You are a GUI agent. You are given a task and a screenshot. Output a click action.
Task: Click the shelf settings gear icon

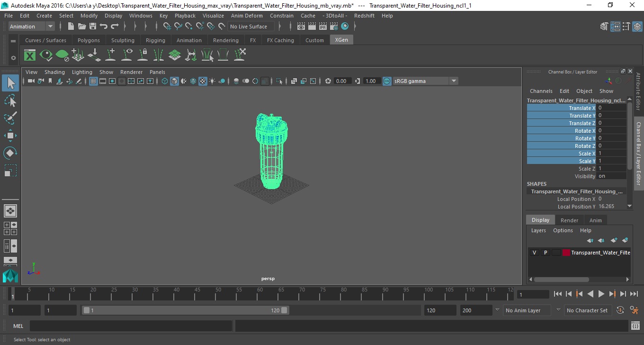(13, 58)
